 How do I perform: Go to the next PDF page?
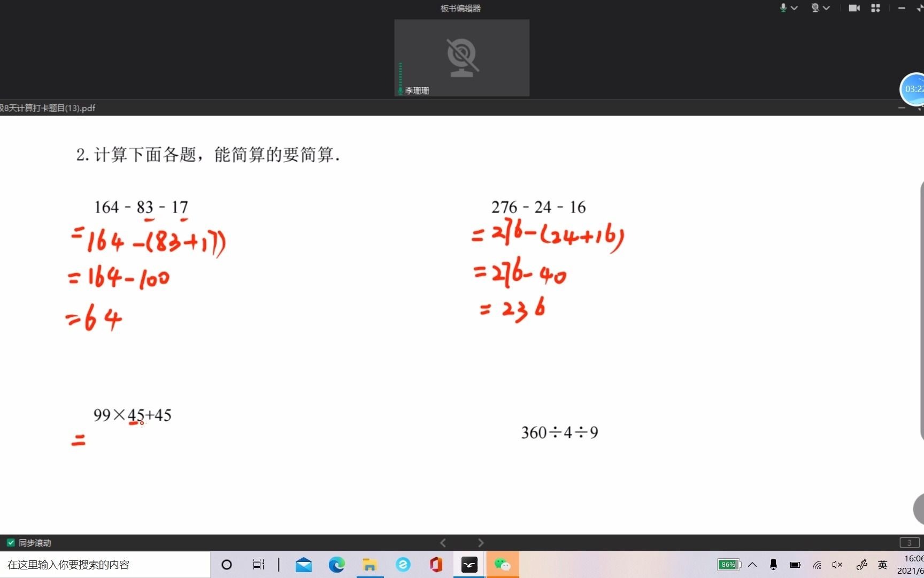point(481,543)
